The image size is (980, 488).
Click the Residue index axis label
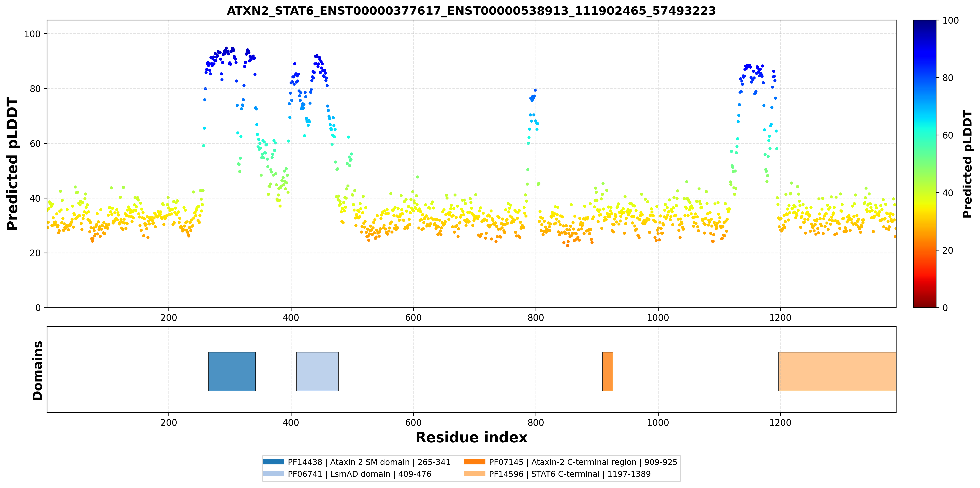pos(471,437)
